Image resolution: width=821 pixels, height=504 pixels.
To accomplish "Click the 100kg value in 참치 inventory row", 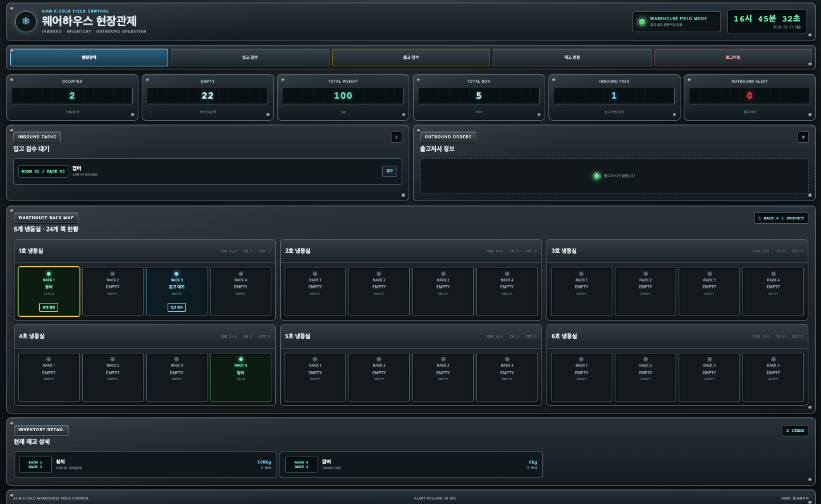I will (264, 462).
